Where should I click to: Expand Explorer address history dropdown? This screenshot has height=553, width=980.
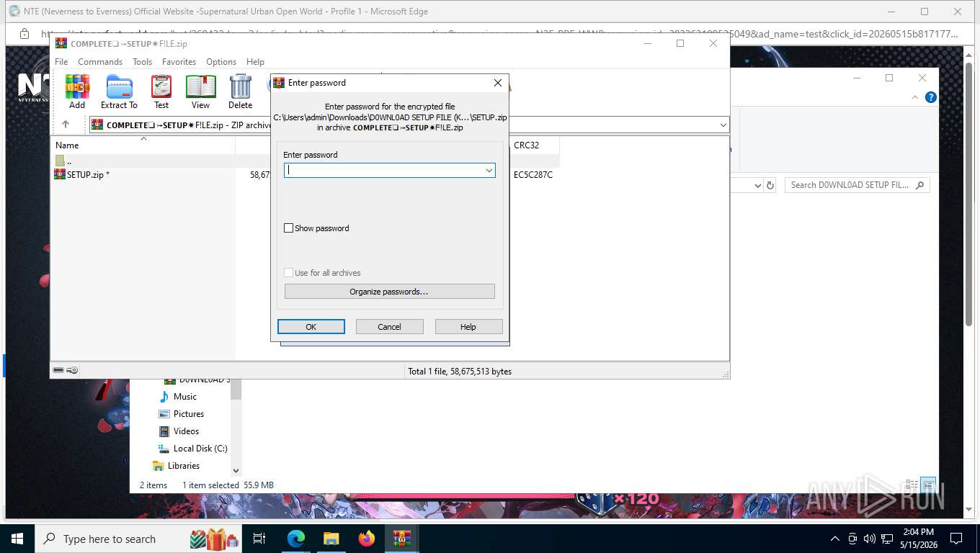757,185
